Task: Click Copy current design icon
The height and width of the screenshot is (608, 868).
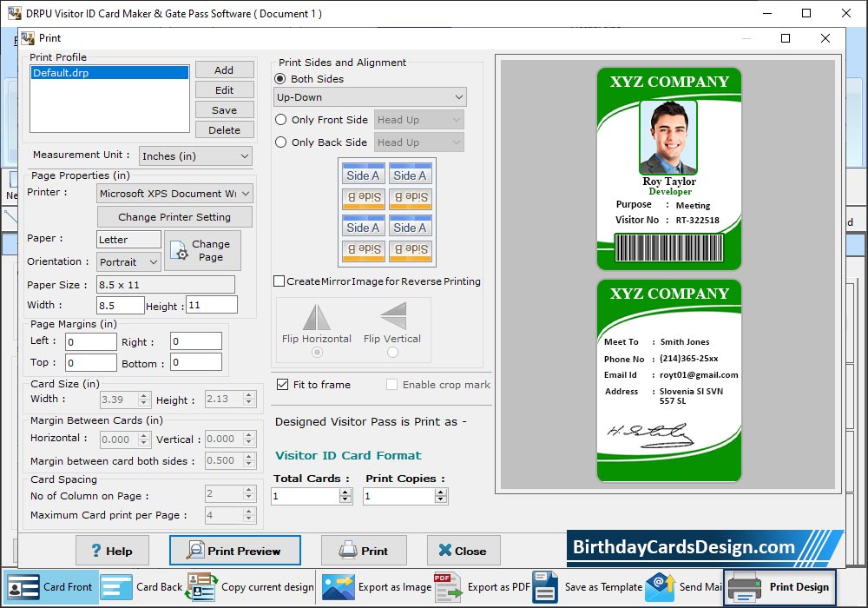Action: pos(201,587)
